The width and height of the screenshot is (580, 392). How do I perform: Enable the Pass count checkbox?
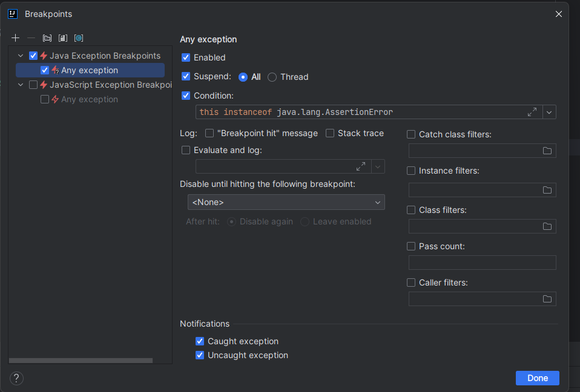tap(411, 246)
